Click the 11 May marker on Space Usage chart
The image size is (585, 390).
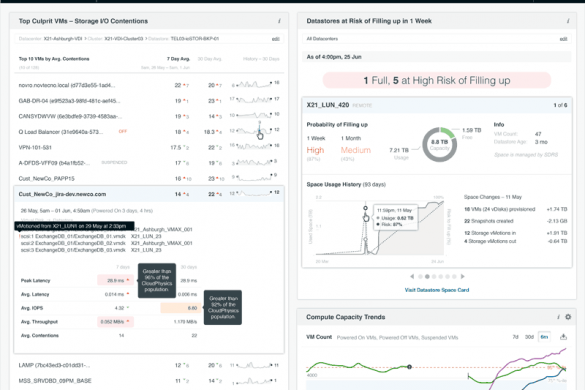(x=365, y=208)
